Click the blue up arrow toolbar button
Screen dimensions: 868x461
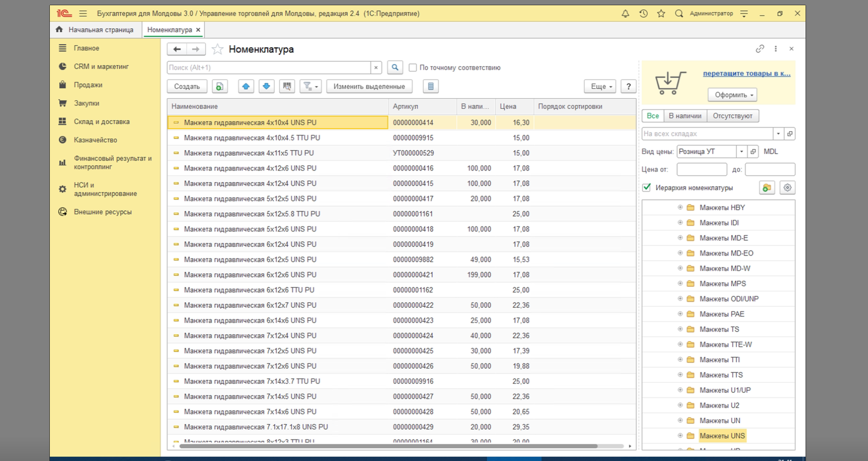click(246, 87)
